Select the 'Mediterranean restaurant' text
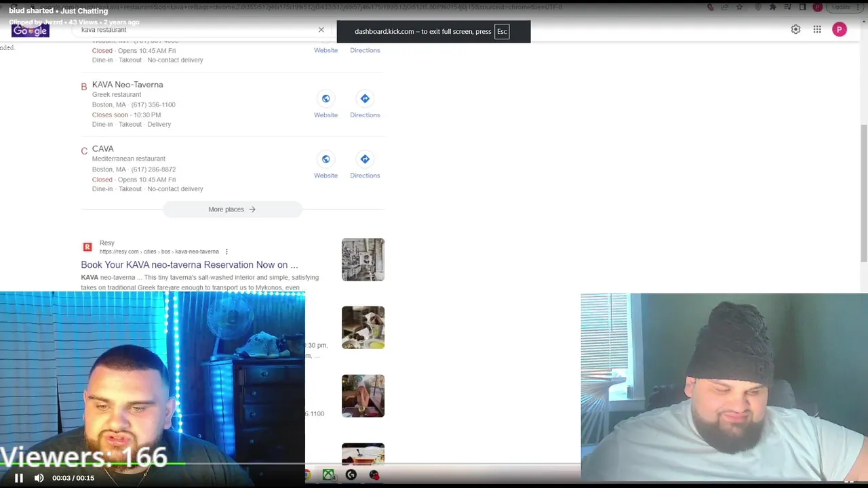 (x=129, y=159)
